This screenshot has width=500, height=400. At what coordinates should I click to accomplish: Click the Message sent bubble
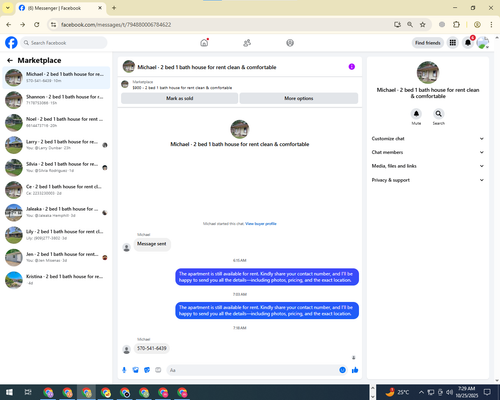(152, 244)
